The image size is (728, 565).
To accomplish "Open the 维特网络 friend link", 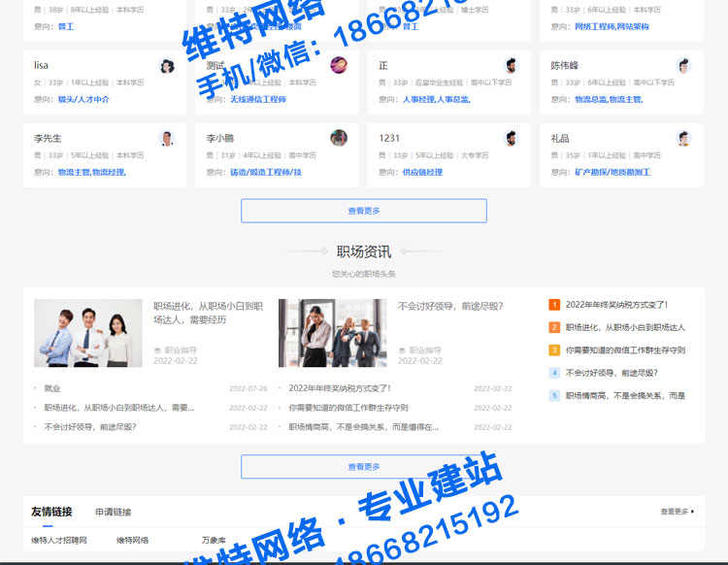I will point(132,540).
